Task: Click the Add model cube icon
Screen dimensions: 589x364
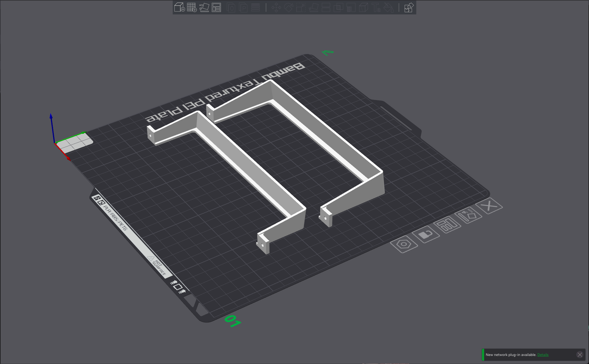Action: pyautogui.click(x=179, y=7)
